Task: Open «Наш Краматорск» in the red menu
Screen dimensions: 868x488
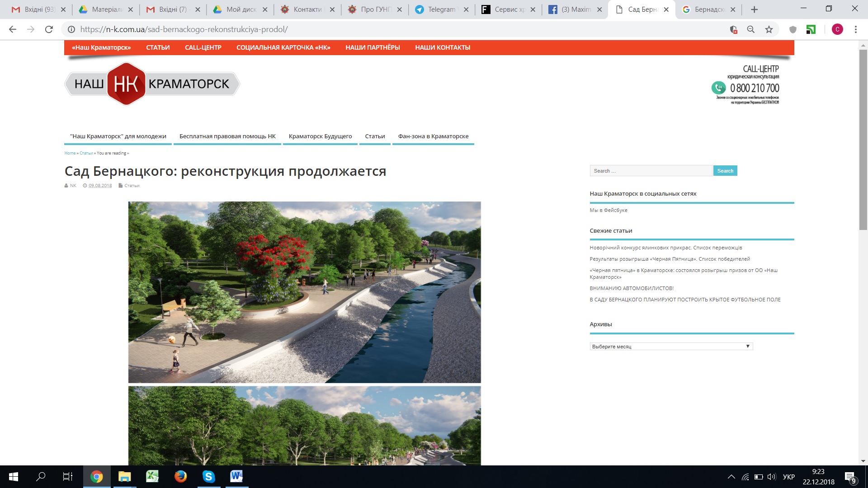Action: pyautogui.click(x=101, y=47)
